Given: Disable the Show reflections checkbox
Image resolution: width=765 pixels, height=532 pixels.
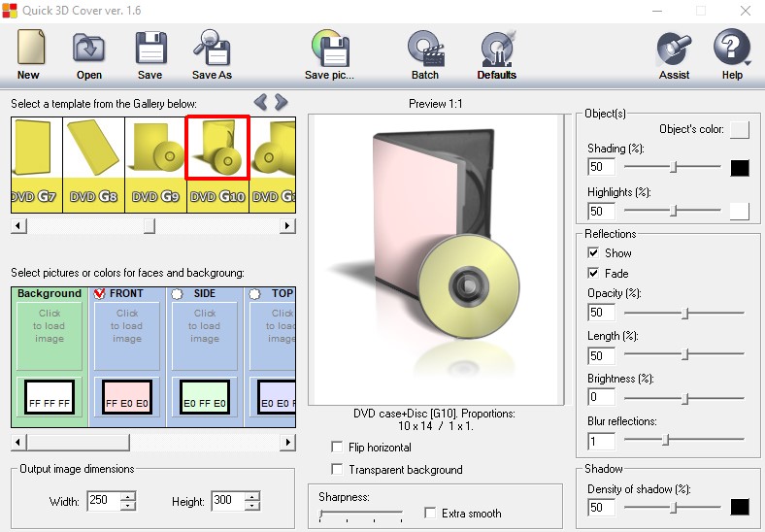Looking at the screenshot, I should (x=594, y=253).
